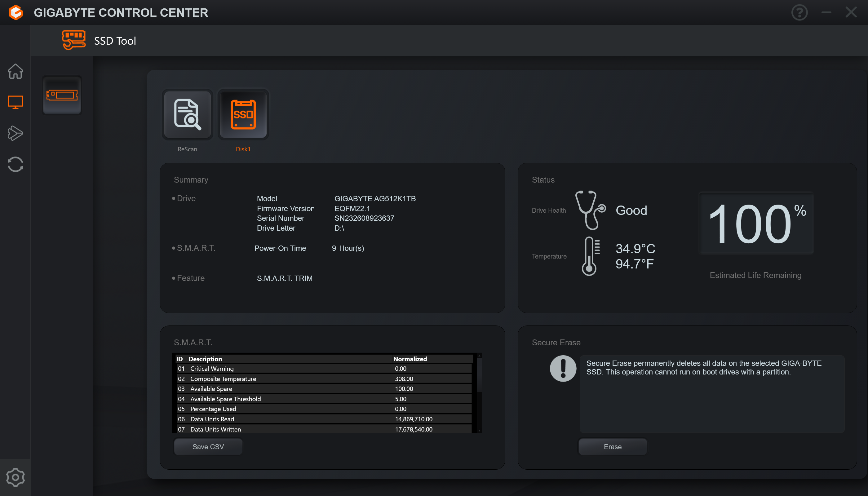Select the Data Units Written row
Image resolution: width=868 pixels, height=496 pixels.
(x=325, y=429)
